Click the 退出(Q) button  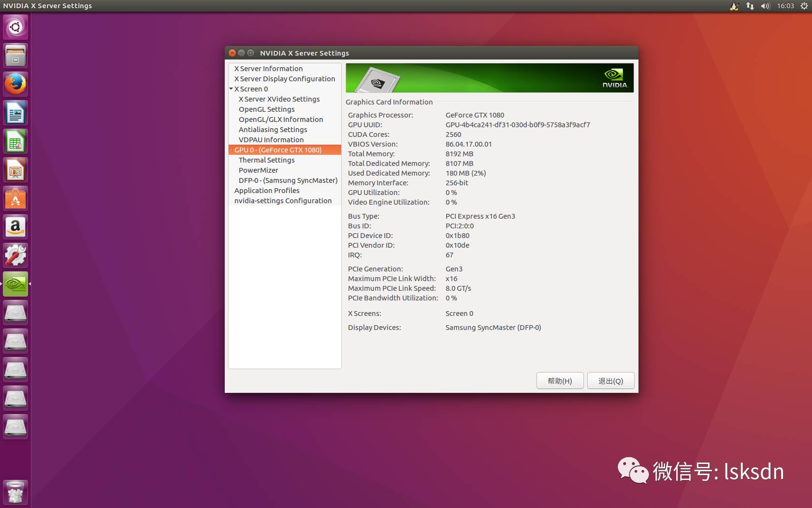(x=610, y=380)
